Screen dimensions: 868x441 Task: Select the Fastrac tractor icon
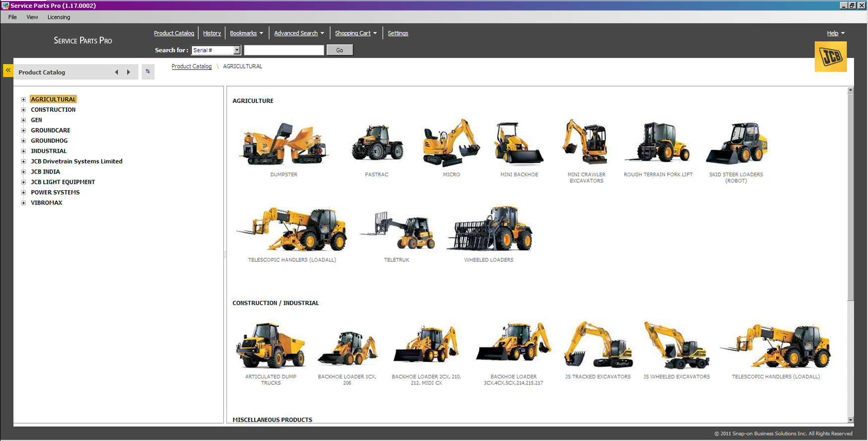click(x=377, y=143)
